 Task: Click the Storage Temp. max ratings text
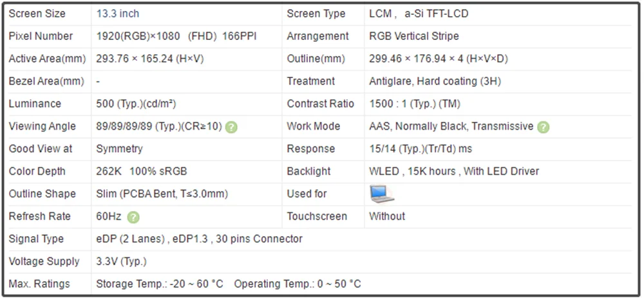(x=159, y=284)
